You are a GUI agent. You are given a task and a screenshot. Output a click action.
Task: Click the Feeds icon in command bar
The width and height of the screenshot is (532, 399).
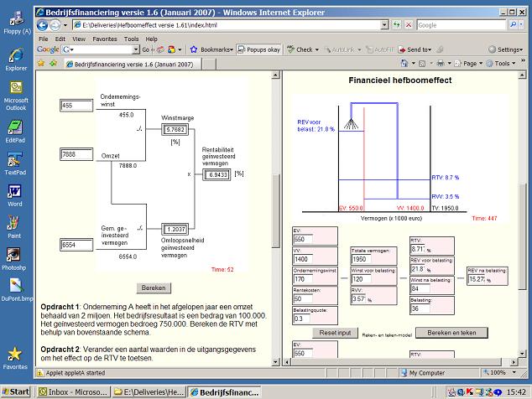[422, 64]
